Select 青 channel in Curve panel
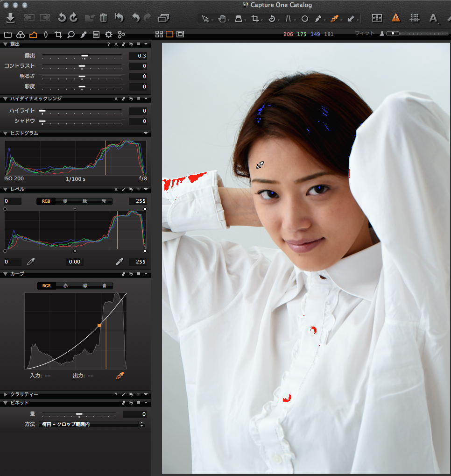The width and height of the screenshot is (451, 476). [104, 285]
